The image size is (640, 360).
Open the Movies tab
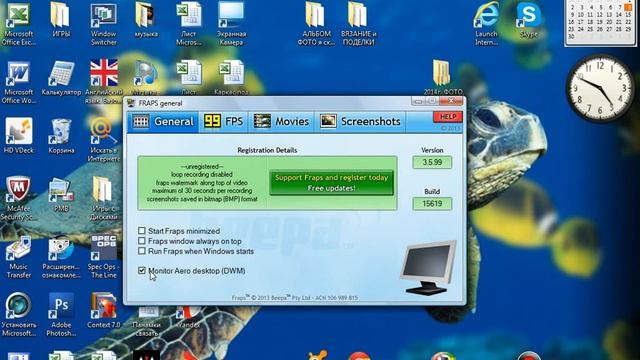pos(281,122)
